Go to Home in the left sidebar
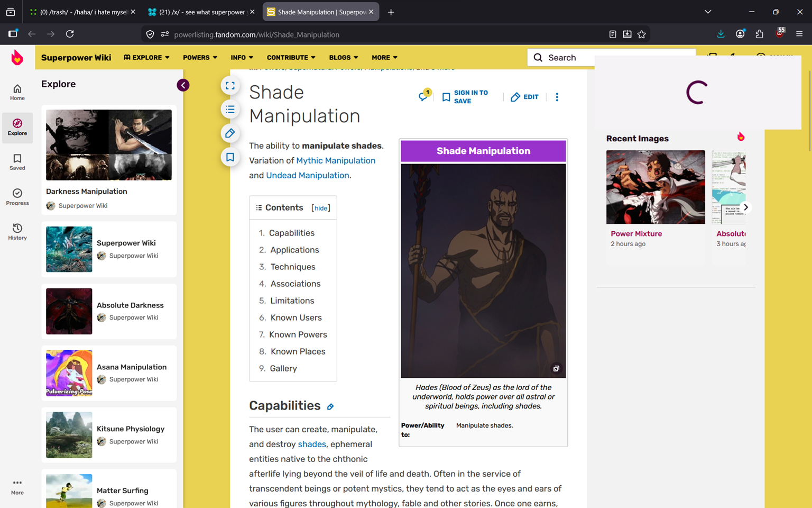Viewport: 812px width, 508px height. pos(17,92)
